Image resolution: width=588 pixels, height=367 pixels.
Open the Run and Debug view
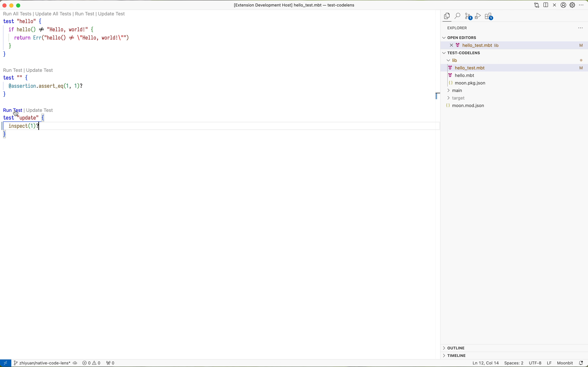tap(477, 16)
